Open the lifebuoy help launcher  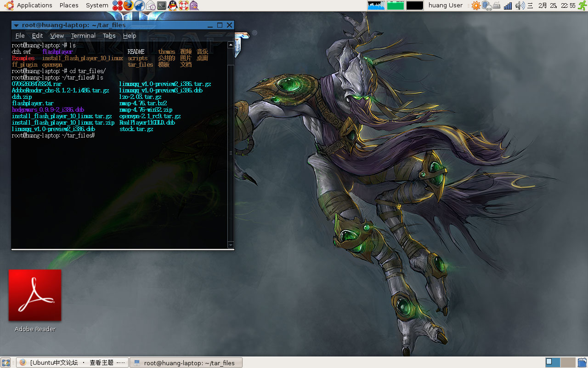(184, 6)
